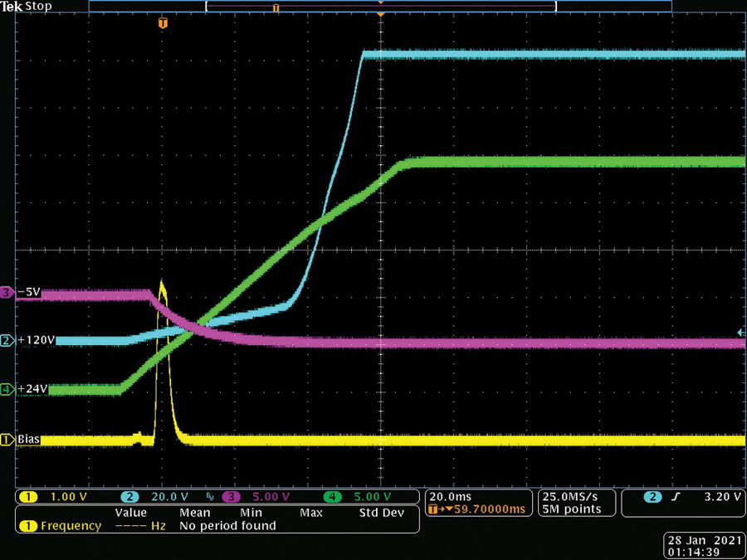Select channel 1 badge showing 1.00 V
Screen dimensions: 747x560
coord(53,497)
